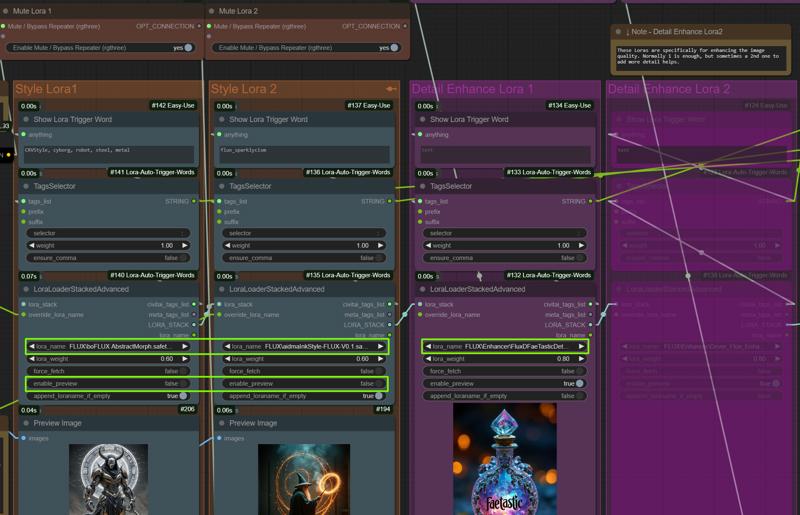Screen dimensions: 800x515
Task: Open lora_name combo showing boFLUX AbstractMorph
Action: [x=108, y=347]
